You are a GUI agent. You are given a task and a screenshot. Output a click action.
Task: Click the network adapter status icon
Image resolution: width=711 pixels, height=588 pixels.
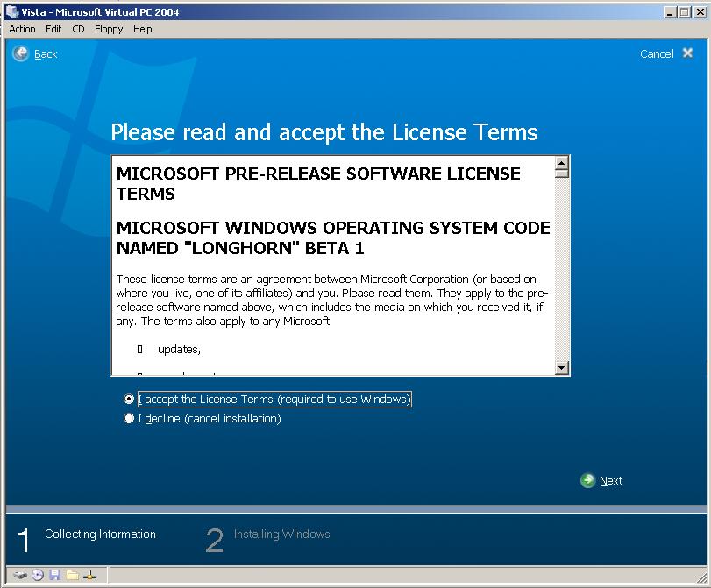tap(89, 576)
